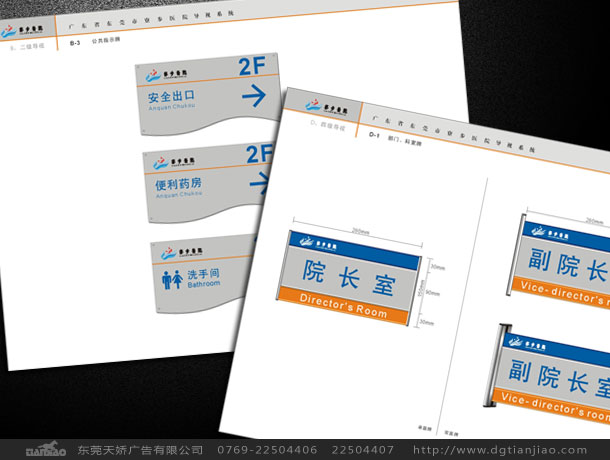The height and width of the screenshot is (460, 610).
Task: Click the 东莞天娇广告有限公司 company name
Action: [x=140, y=451]
